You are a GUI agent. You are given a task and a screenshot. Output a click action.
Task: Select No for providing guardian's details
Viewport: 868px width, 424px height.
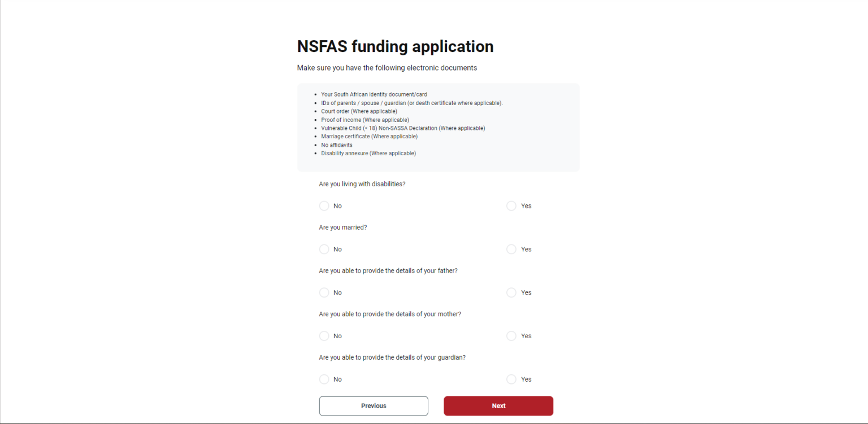tap(324, 379)
